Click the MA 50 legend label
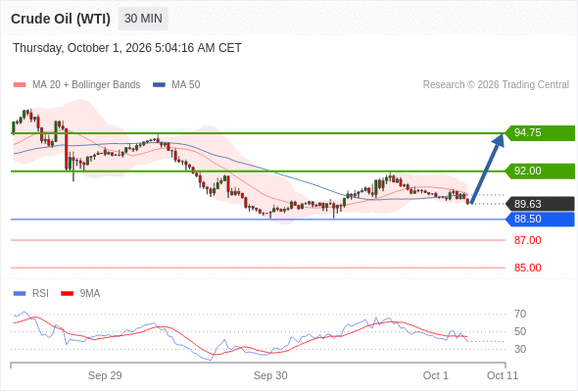The height and width of the screenshot is (392, 578). tap(186, 85)
